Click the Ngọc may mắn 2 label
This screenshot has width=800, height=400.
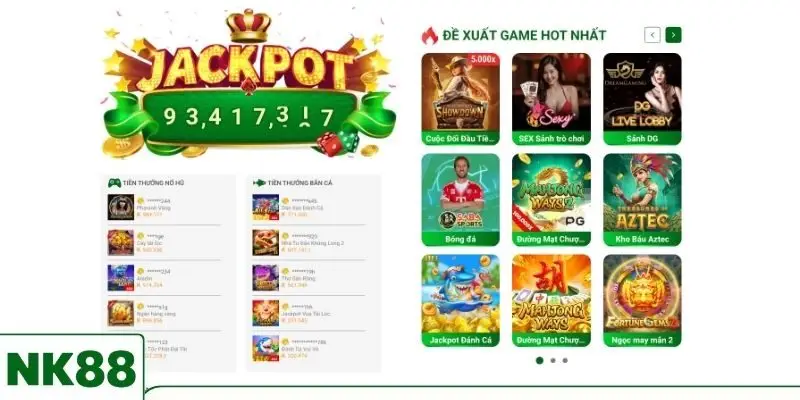pos(642,340)
